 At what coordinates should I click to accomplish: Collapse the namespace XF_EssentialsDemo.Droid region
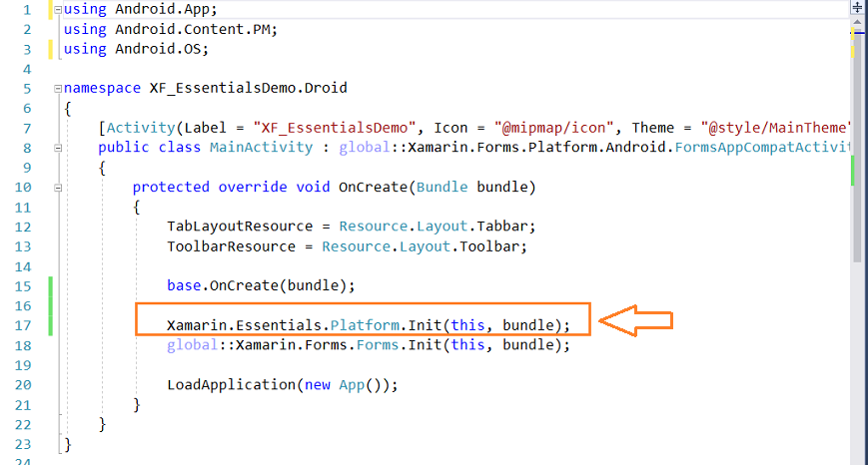(x=58, y=89)
